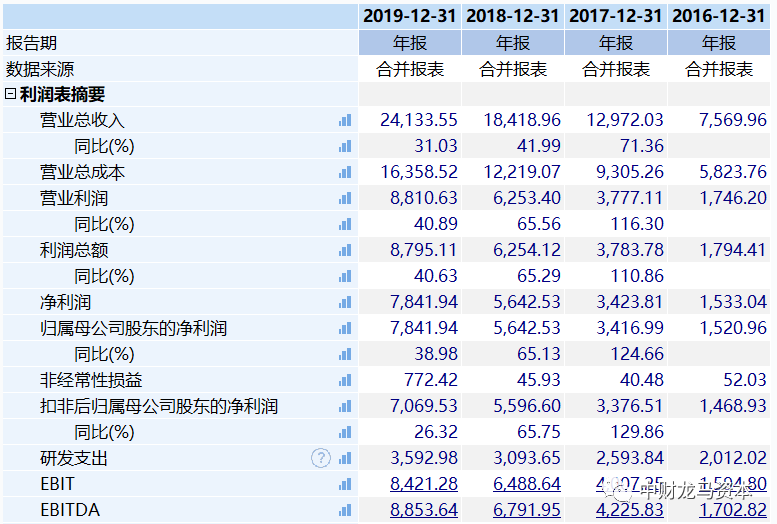This screenshot has height=524, width=777.
Task: Click net profit value 3,423.81
Action: (x=629, y=302)
